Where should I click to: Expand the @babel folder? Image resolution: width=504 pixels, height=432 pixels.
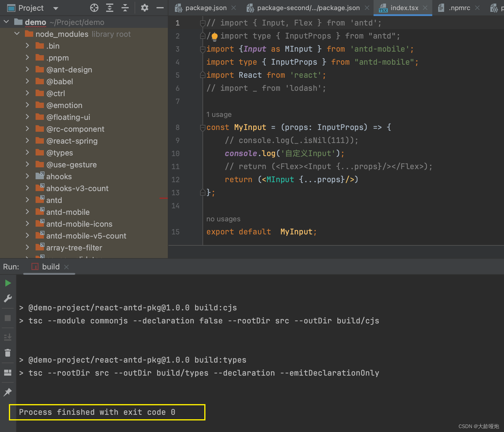pos(27,81)
